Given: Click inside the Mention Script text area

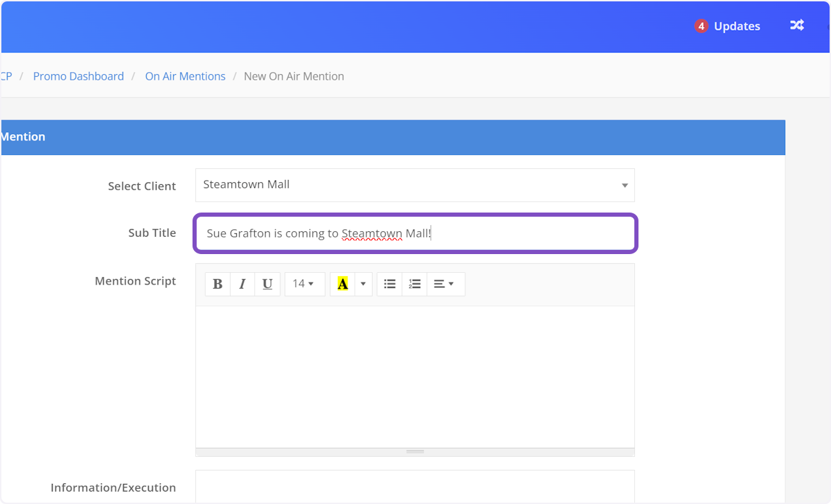Looking at the screenshot, I should tap(415, 376).
